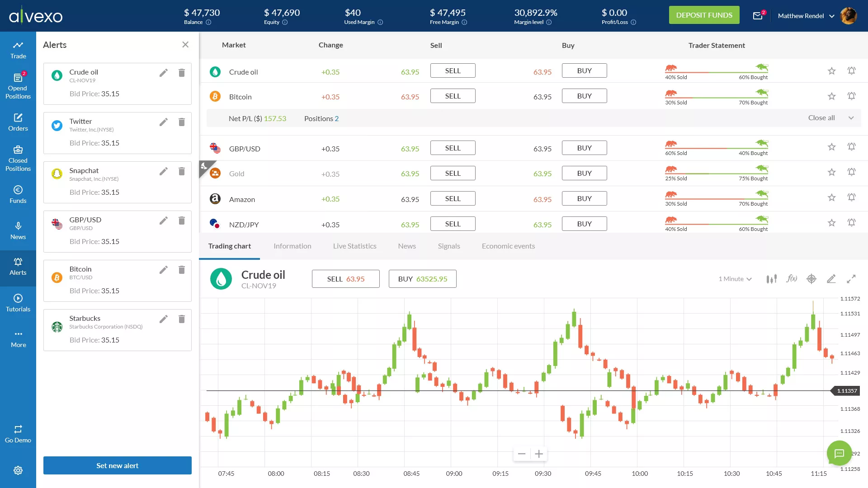
Task: Favorite Amazon with star
Action: 832,197
